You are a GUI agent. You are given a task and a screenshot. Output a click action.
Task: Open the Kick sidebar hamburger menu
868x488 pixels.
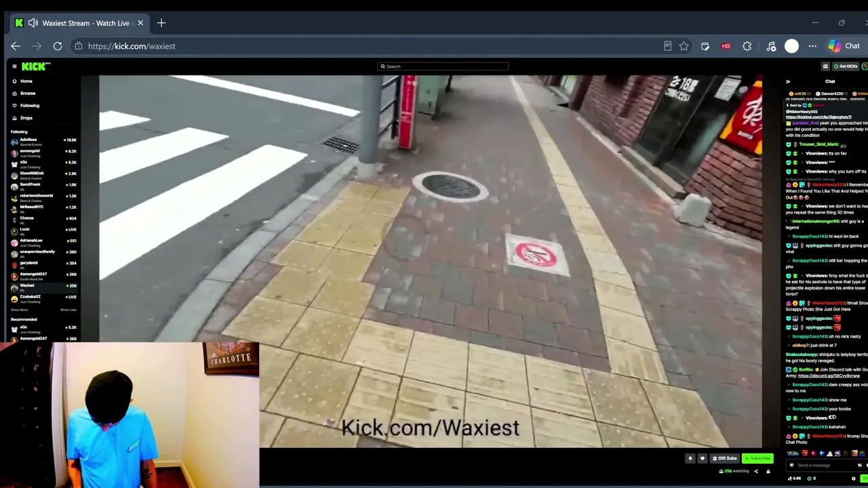(14, 66)
